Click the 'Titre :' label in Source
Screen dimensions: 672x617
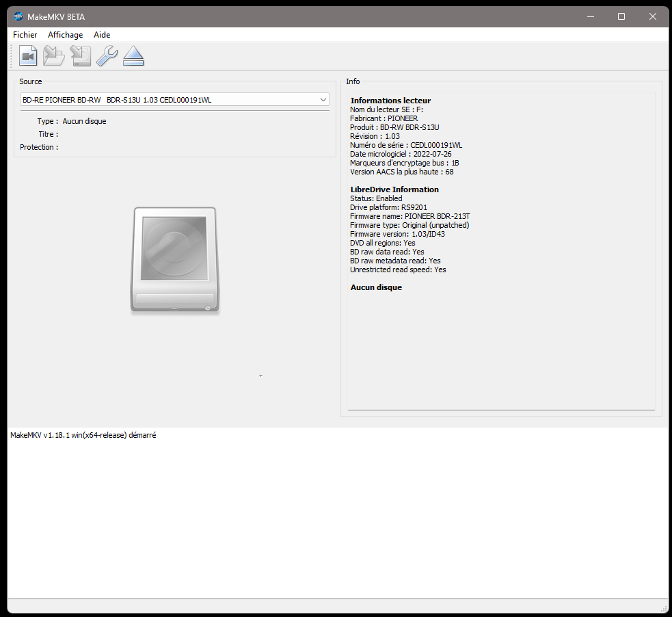pos(48,134)
